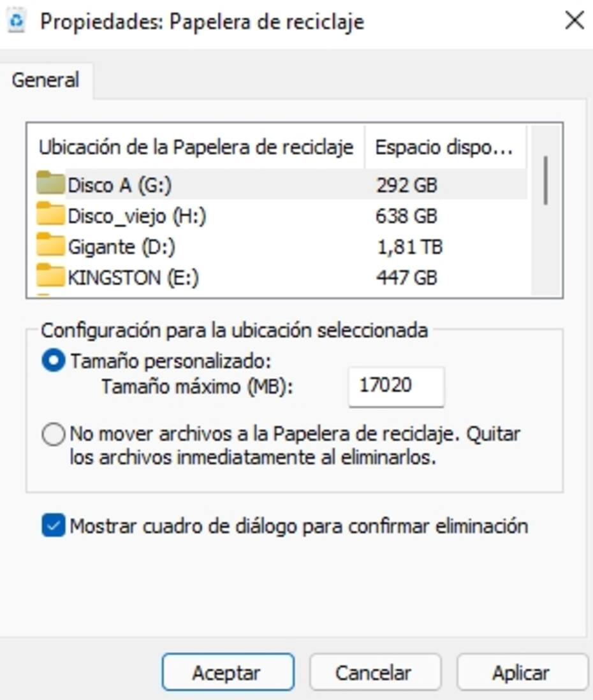Image resolution: width=593 pixels, height=700 pixels.
Task: Select the 447 GB row entry
Action: (406, 278)
